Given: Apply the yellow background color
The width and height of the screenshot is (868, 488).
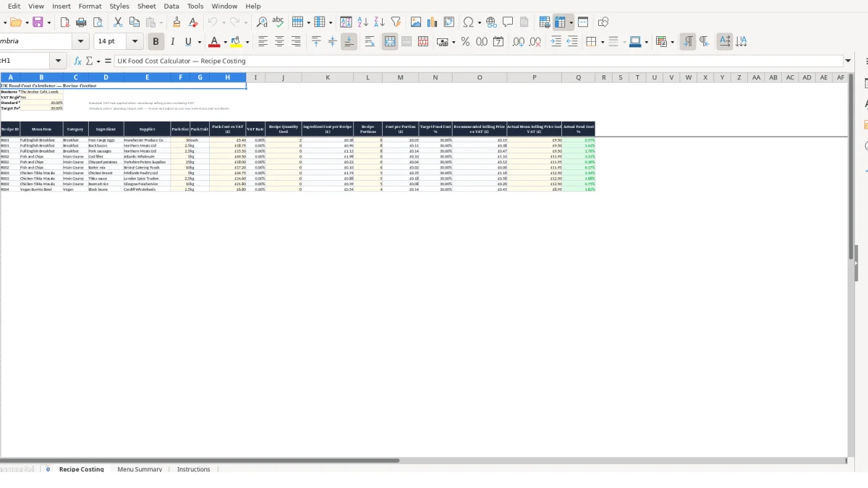Looking at the screenshot, I should click(236, 42).
